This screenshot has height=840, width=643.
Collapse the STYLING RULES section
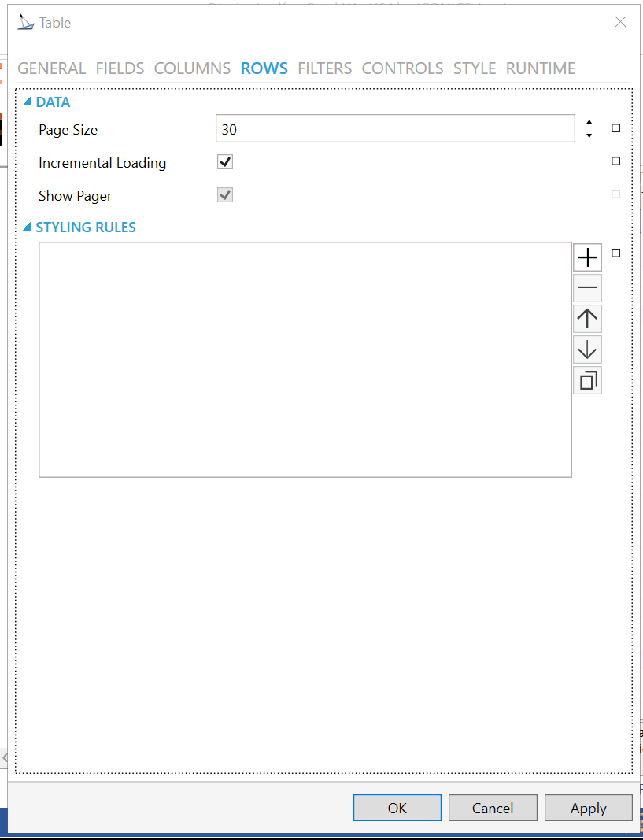[x=28, y=228]
